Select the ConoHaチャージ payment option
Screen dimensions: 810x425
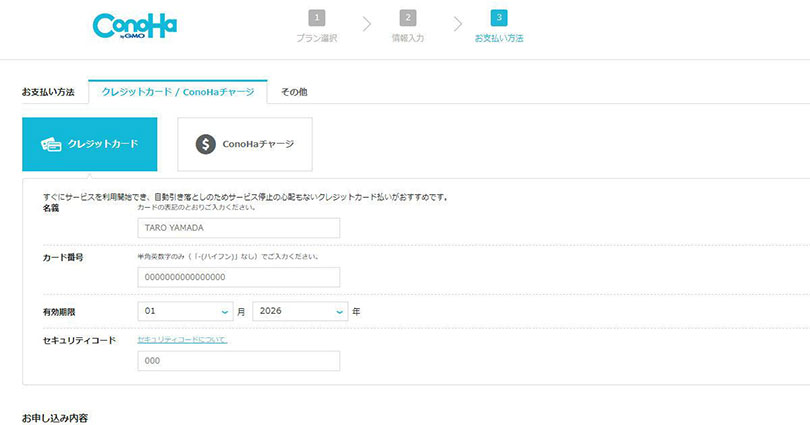coord(245,144)
